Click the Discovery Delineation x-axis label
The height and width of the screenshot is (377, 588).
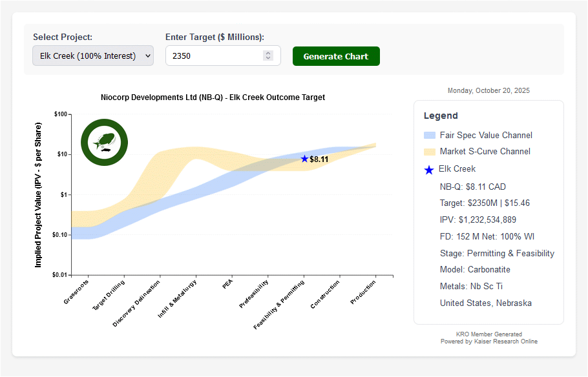(x=136, y=303)
